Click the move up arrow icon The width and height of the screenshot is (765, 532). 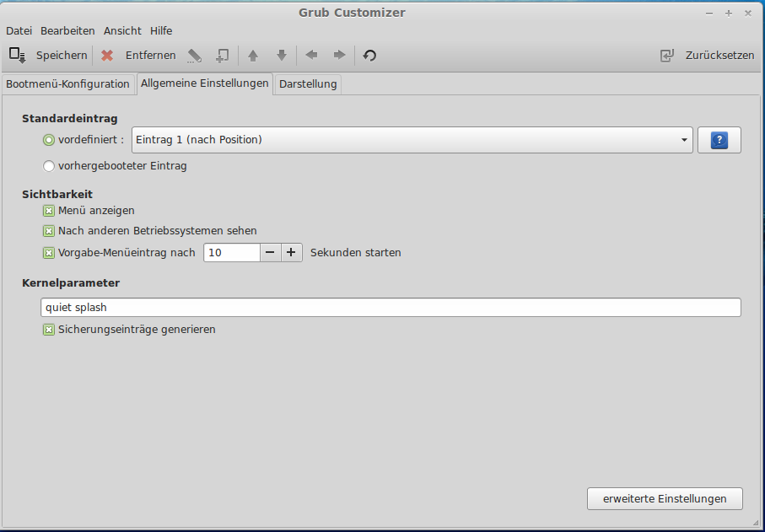(x=253, y=56)
